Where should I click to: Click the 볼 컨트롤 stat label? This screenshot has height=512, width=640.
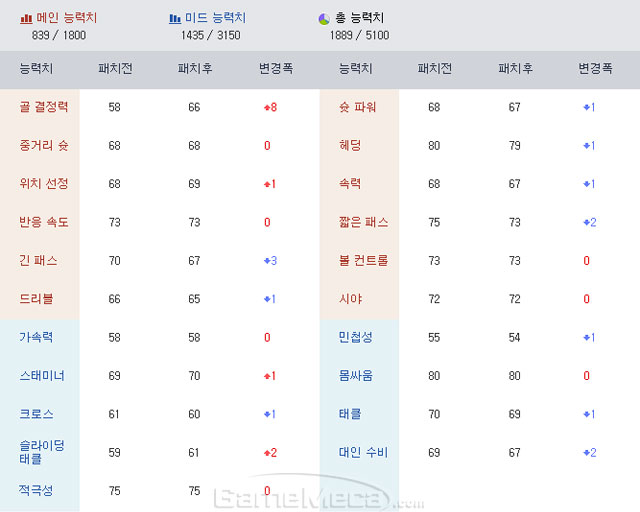pyautogui.click(x=363, y=260)
